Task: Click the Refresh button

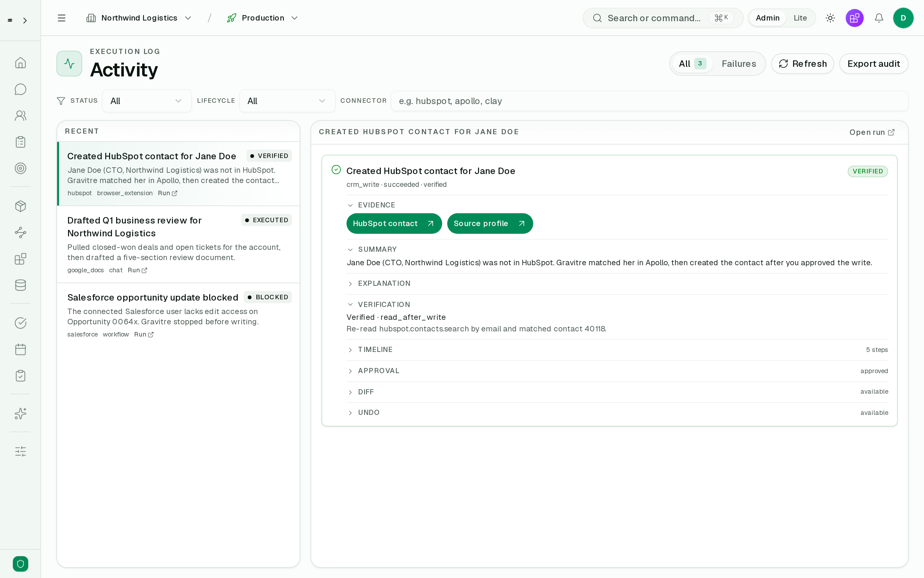Action: tap(803, 64)
